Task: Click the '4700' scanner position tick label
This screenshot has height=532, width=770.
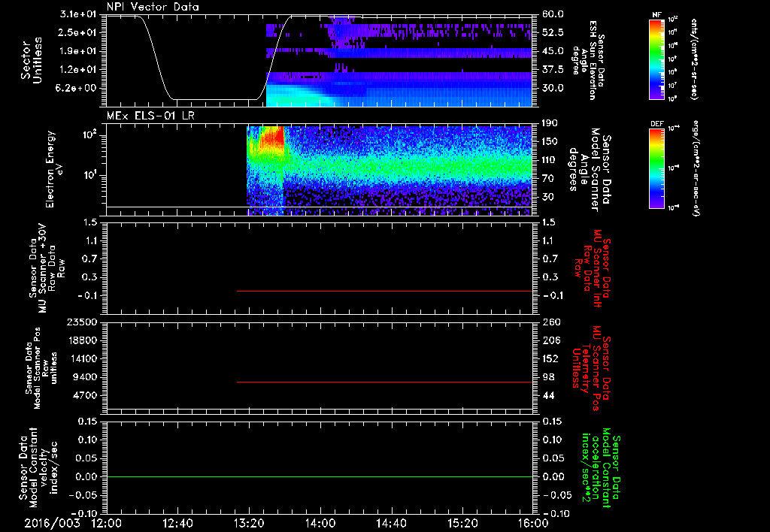Action: [84, 395]
